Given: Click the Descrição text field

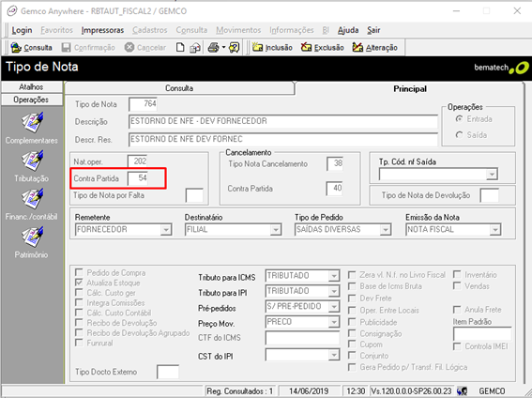Looking at the screenshot, I should tap(283, 121).
